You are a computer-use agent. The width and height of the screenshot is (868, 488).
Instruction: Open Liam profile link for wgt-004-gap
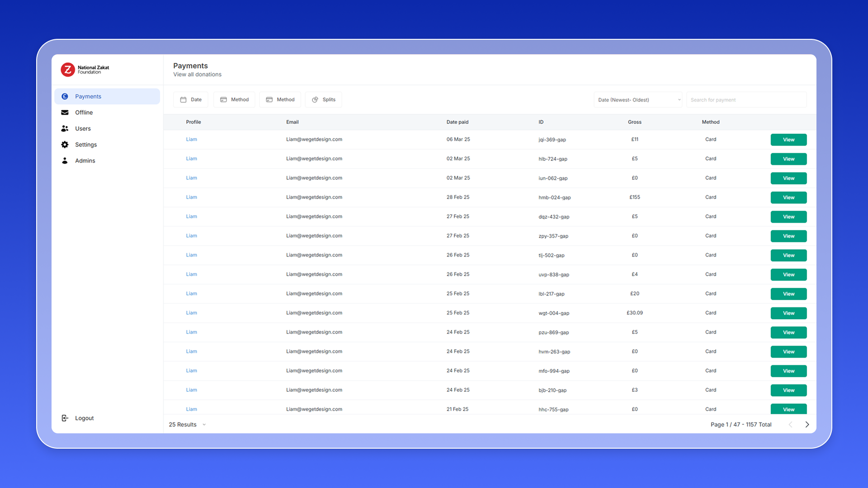point(191,313)
